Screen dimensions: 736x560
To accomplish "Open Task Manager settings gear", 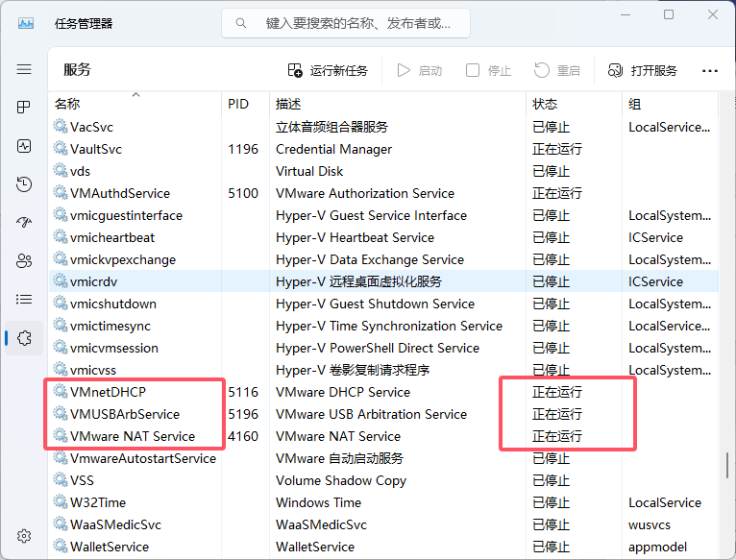I will 24,536.
